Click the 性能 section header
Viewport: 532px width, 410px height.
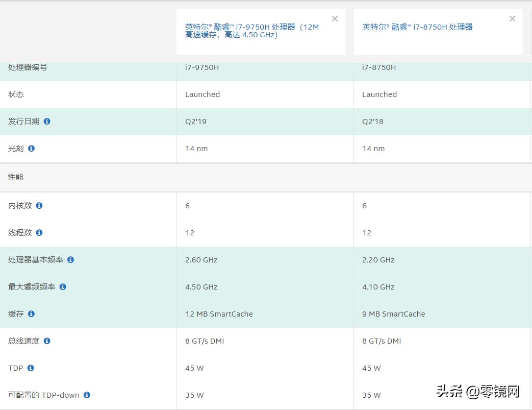16,177
